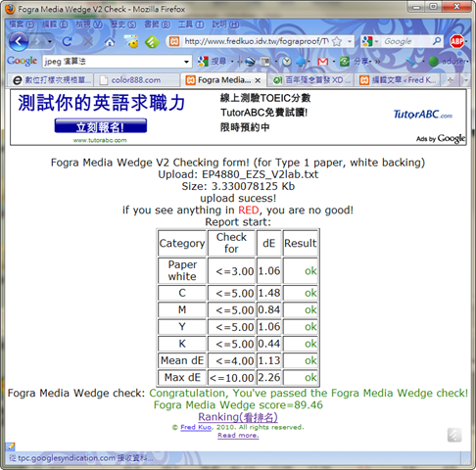Open the address bar URL dropdown arrow
The height and width of the screenshot is (470, 476).
350,41
